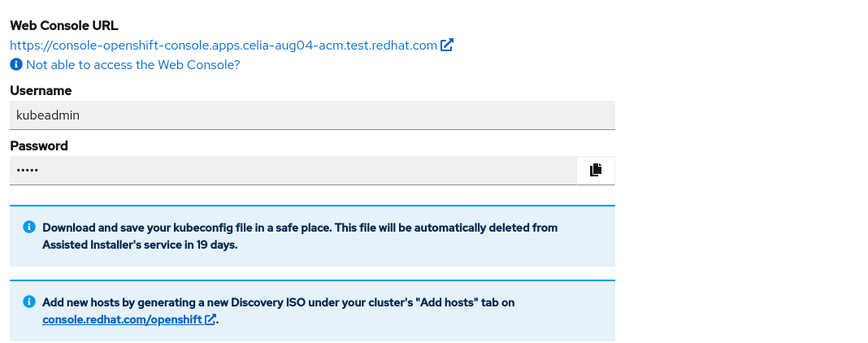This screenshot has height=343, width=868.
Task: Click the "kubeadmin" username text
Action: [x=48, y=115]
